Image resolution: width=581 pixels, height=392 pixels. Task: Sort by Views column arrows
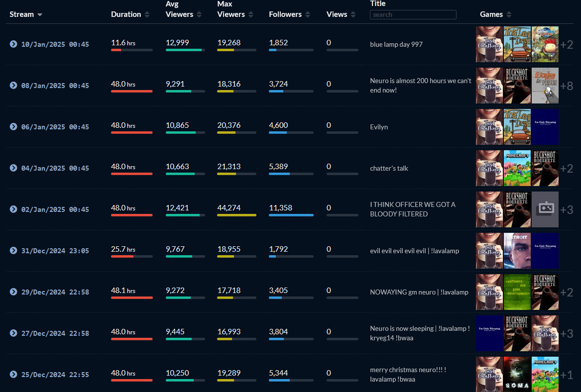(353, 15)
